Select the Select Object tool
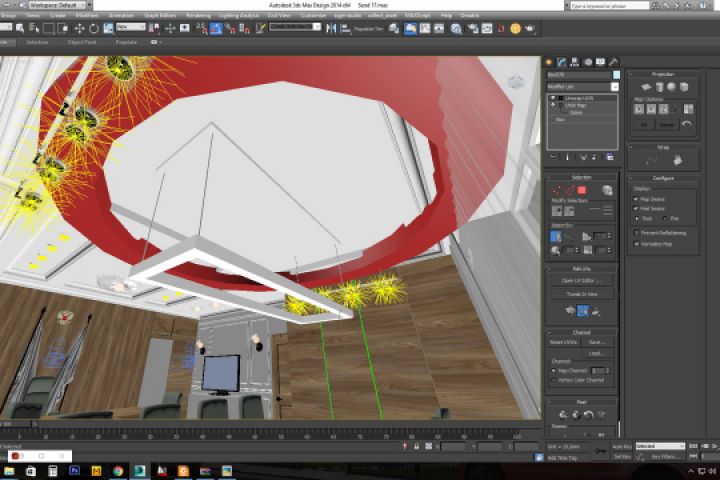The image size is (720, 480). click(20, 28)
